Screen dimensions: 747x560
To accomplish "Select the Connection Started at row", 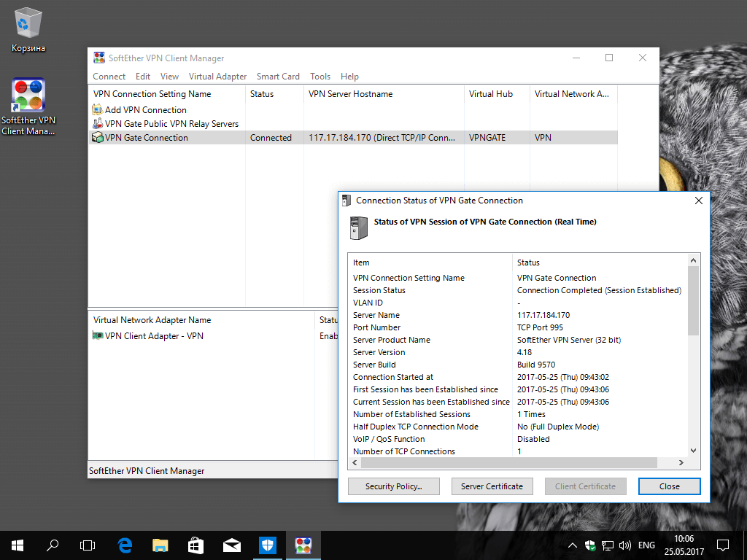I will 518,377.
